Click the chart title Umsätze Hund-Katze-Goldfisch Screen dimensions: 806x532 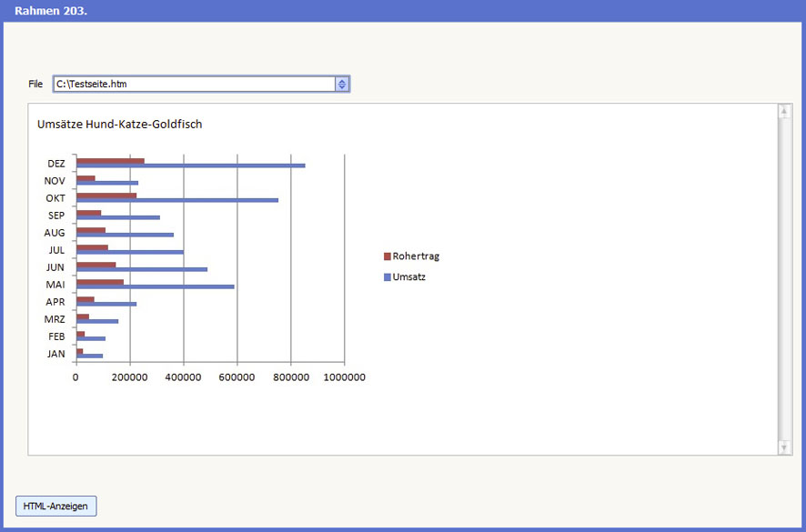119,124
